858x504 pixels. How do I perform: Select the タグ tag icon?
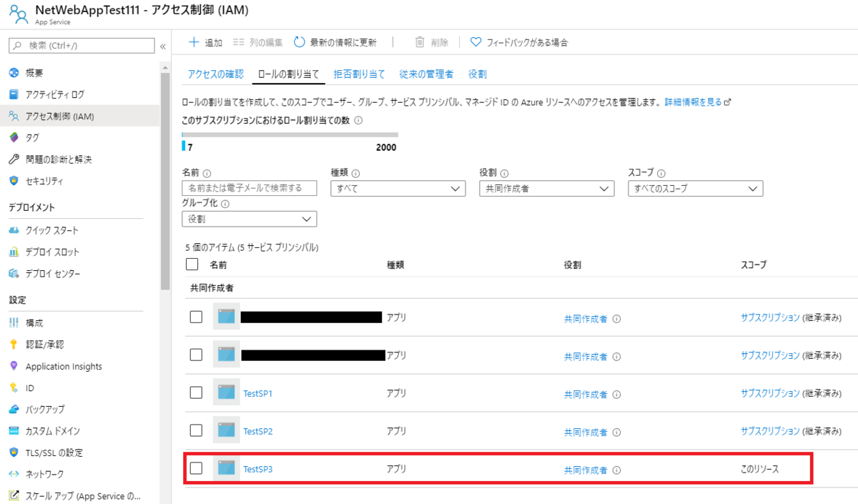(x=13, y=137)
